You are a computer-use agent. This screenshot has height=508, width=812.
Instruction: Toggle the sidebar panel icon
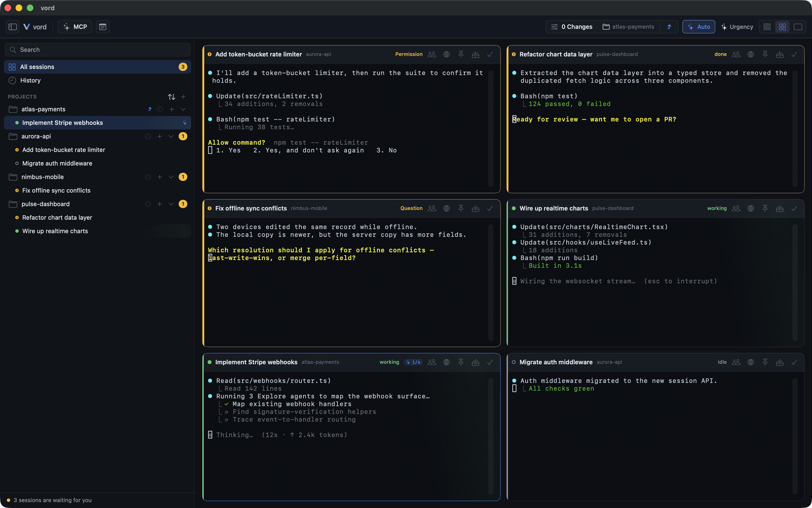point(13,27)
